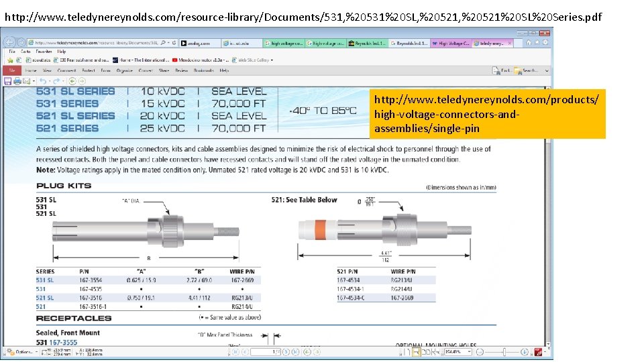Open the Favorites star icon

537,43
